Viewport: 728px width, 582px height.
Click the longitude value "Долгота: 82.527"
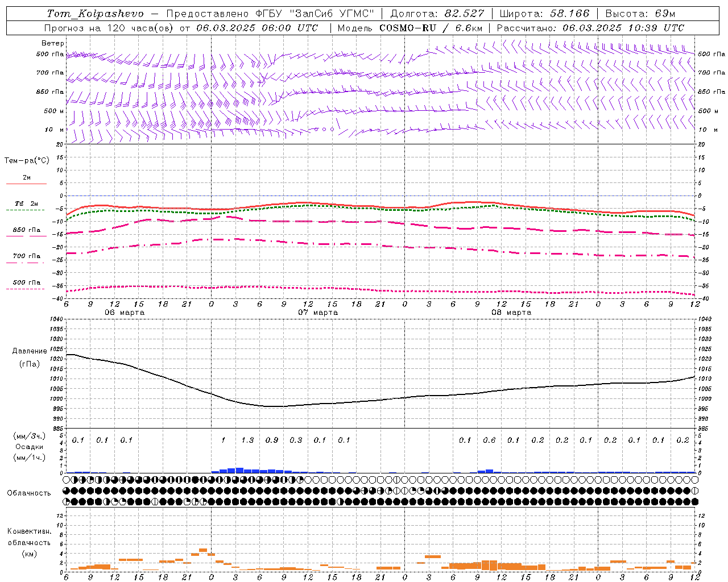point(437,14)
